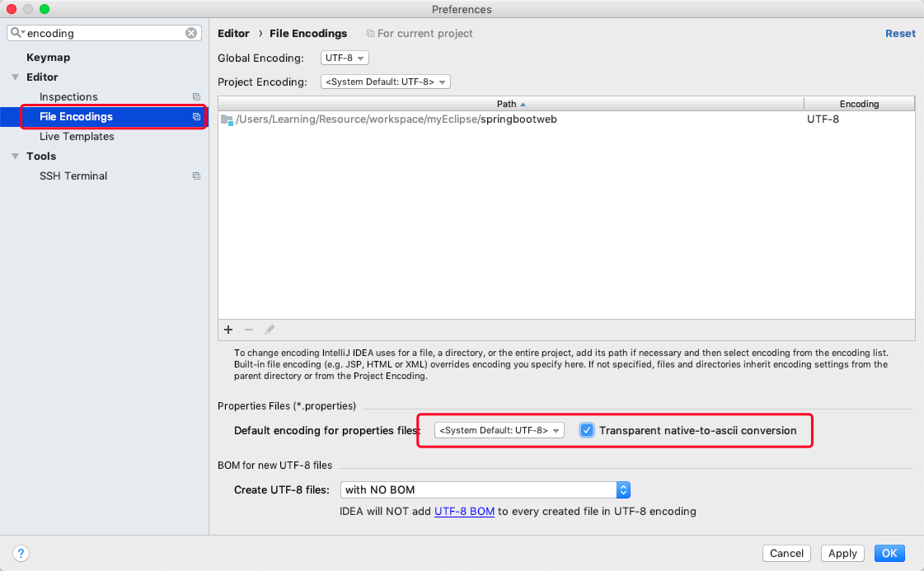The width and height of the screenshot is (924, 571).
Task: Open the UTF-8 BOM link
Action: [464, 511]
